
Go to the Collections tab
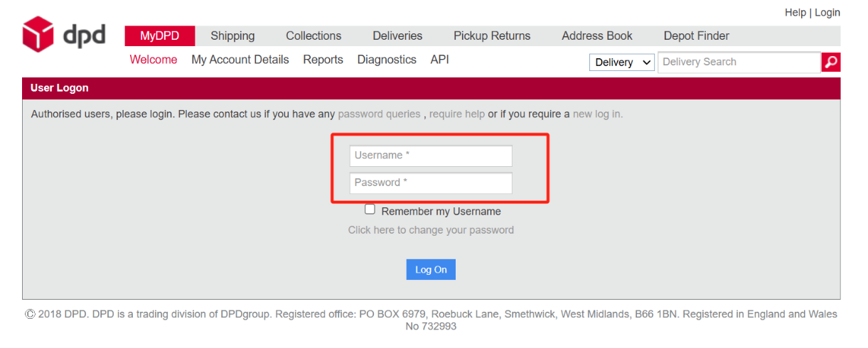[314, 36]
